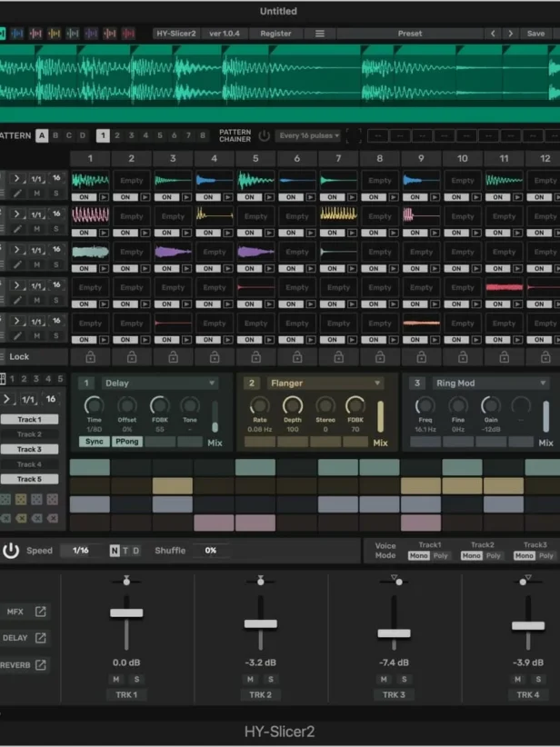The height and width of the screenshot is (747, 560).
Task: Toggle the Delay Sync button
Action: pyautogui.click(x=95, y=442)
